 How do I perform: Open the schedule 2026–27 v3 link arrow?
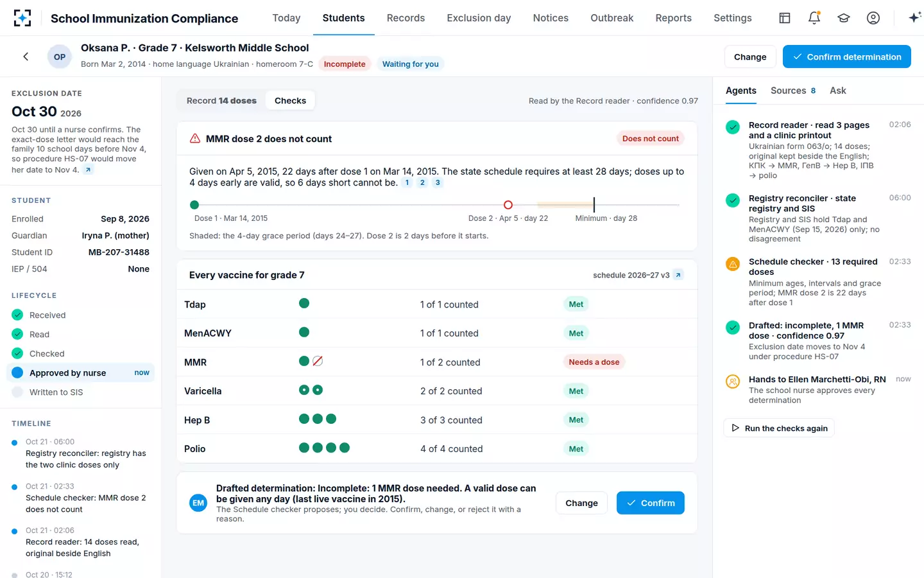pyautogui.click(x=678, y=275)
